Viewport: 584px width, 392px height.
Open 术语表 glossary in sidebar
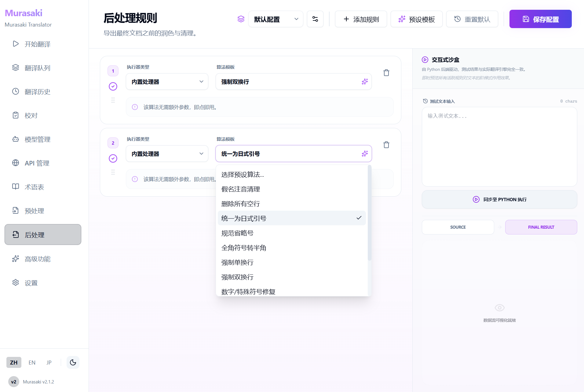(34, 187)
